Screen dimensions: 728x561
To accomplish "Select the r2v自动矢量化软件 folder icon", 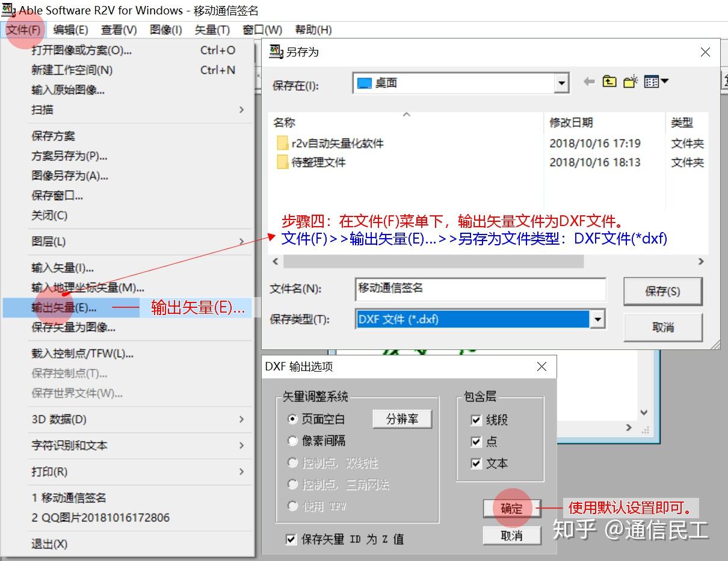I will point(283,143).
